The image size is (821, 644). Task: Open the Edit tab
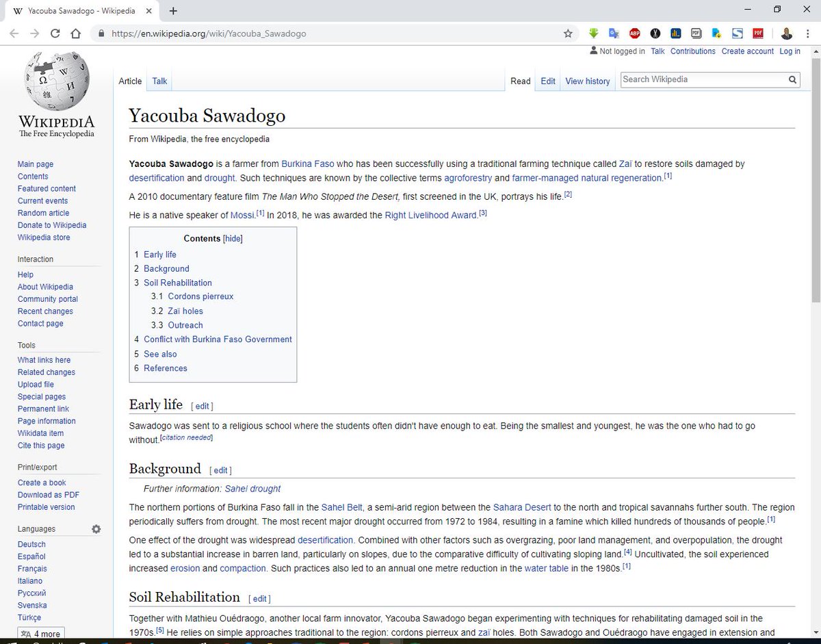tap(548, 81)
